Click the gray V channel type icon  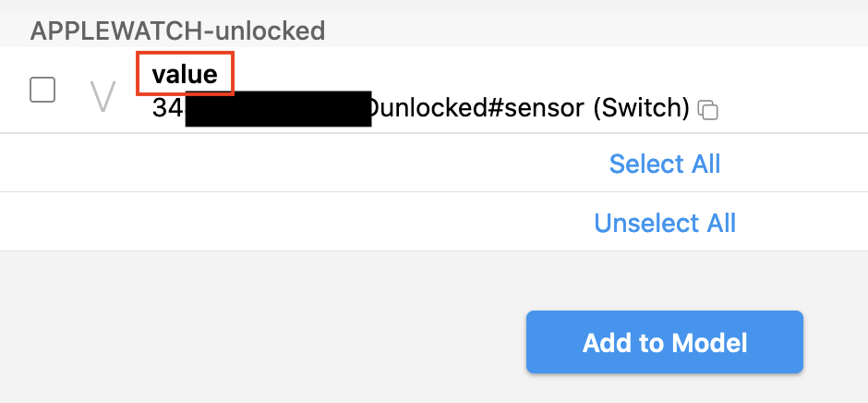(x=102, y=95)
